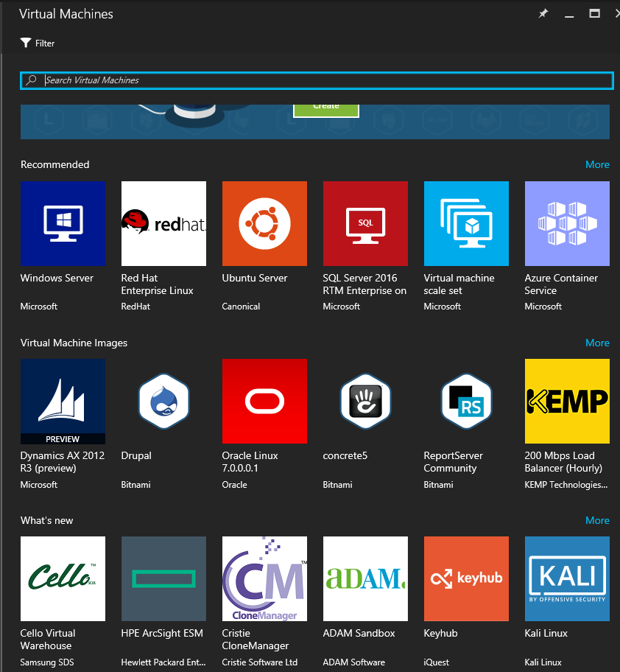Click the "Samsung SDS" publisher label

tap(47, 662)
